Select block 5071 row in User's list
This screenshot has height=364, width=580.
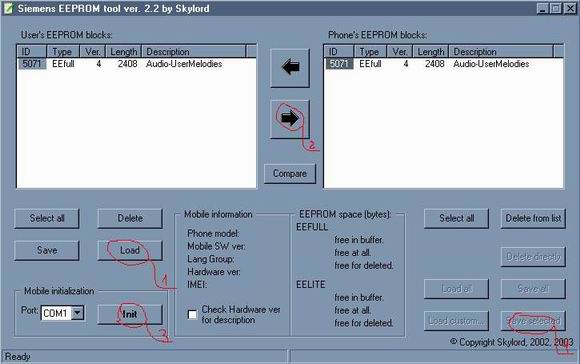tap(136, 64)
